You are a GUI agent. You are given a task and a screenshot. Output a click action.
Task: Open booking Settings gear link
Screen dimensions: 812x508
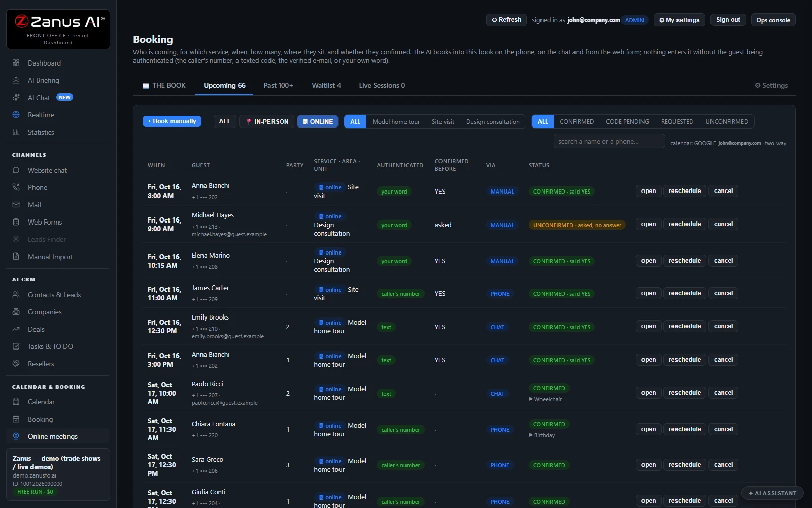click(x=771, y=85)
